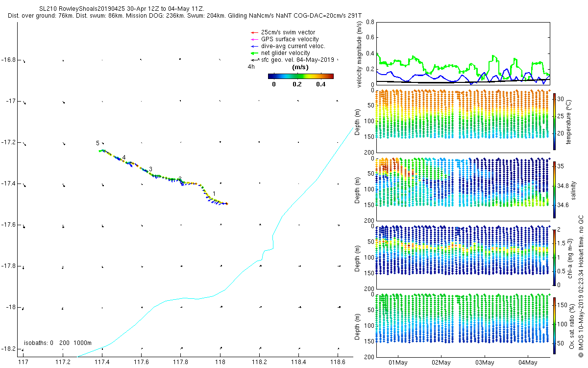
Task: Click the magenta GPS surface velocity legend arrow
Action: point(254,39)
